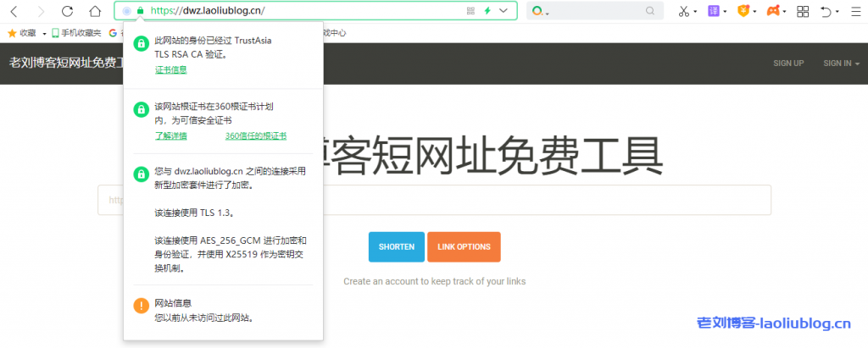This screenshot has width=868, height=348.
Task: Expand the 收藏 bookmarks dropdown arrow
Action: tap(44, 33)
